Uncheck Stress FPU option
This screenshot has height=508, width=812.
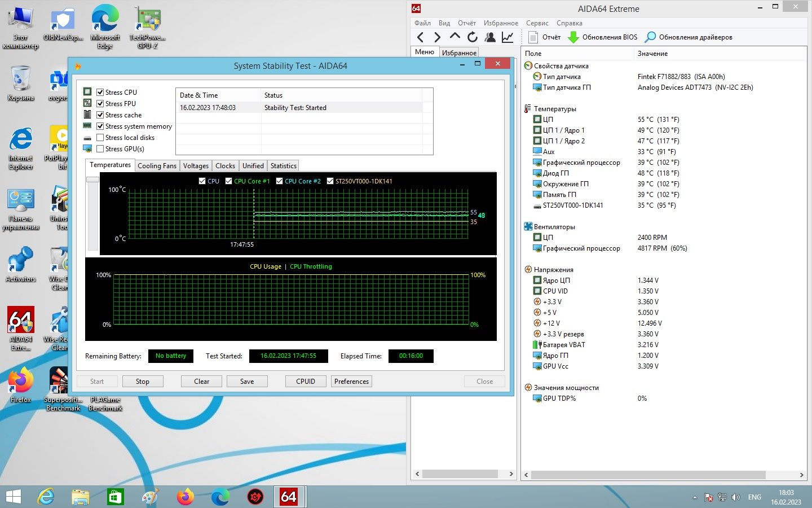click(x=100, y=103)
